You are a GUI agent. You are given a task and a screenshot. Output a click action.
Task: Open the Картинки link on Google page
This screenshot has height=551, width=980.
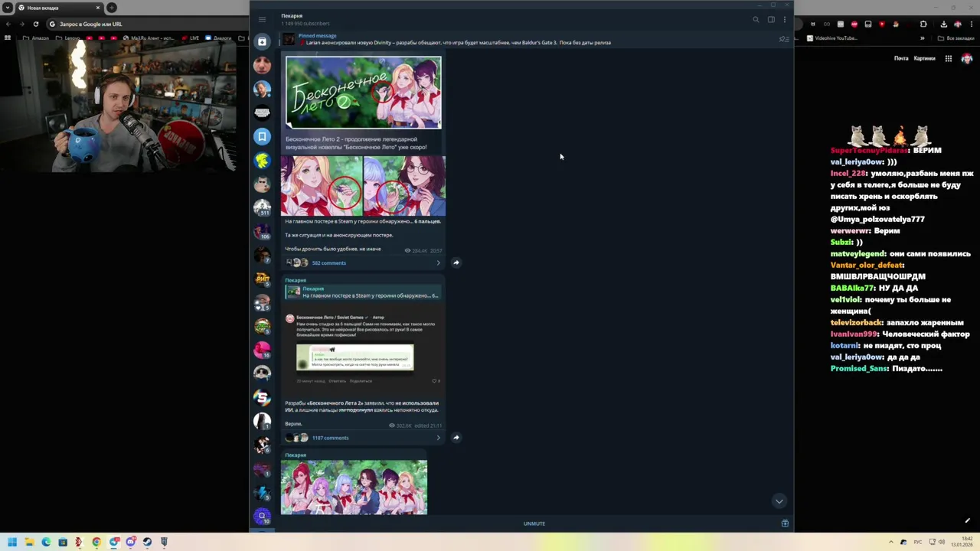[924, 58]
